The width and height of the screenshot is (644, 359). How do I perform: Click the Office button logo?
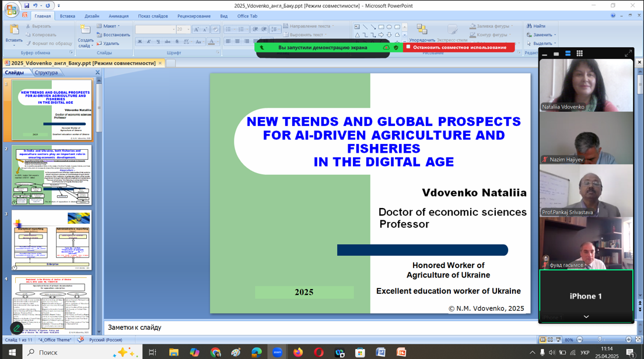[11, 10]
